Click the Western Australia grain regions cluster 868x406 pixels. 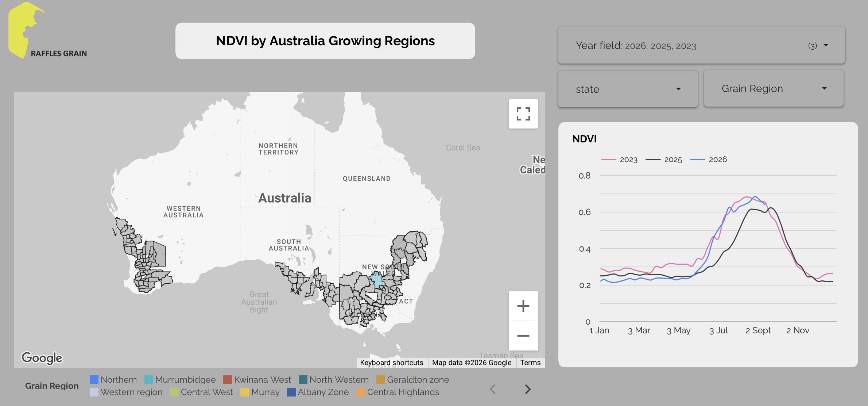coord(143,255)
